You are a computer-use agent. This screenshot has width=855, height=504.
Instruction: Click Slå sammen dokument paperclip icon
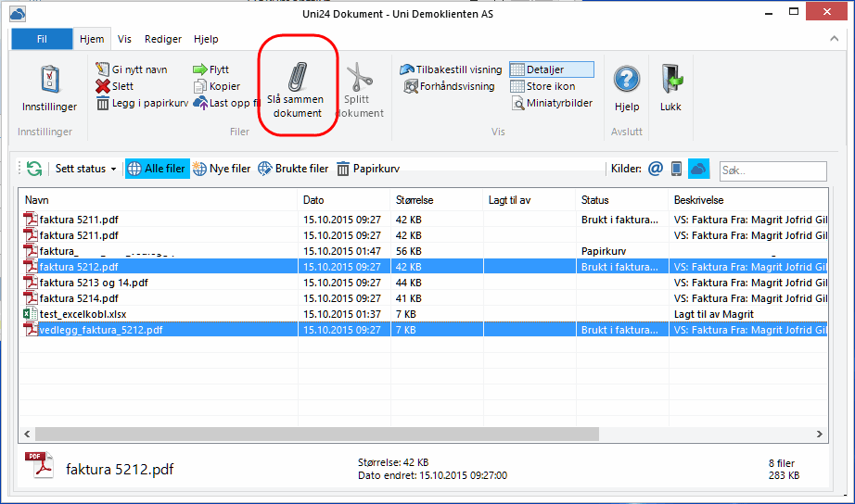click(x=297, y=76)
